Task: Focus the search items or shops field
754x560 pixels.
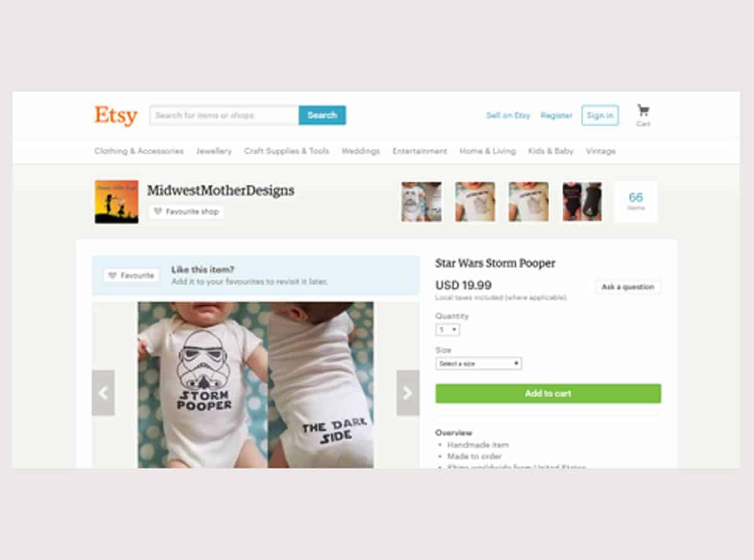Action: pyautogui.click(x=224, y=115)
